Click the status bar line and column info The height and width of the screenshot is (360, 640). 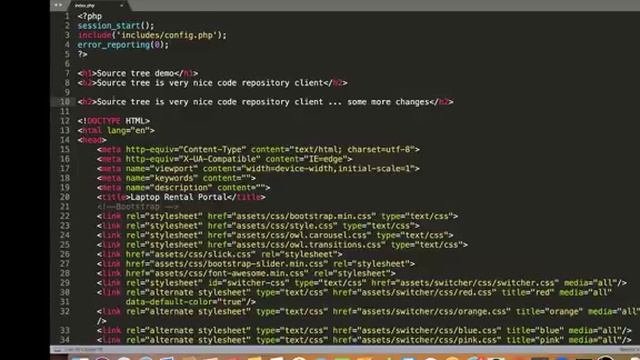coord(84,350)
